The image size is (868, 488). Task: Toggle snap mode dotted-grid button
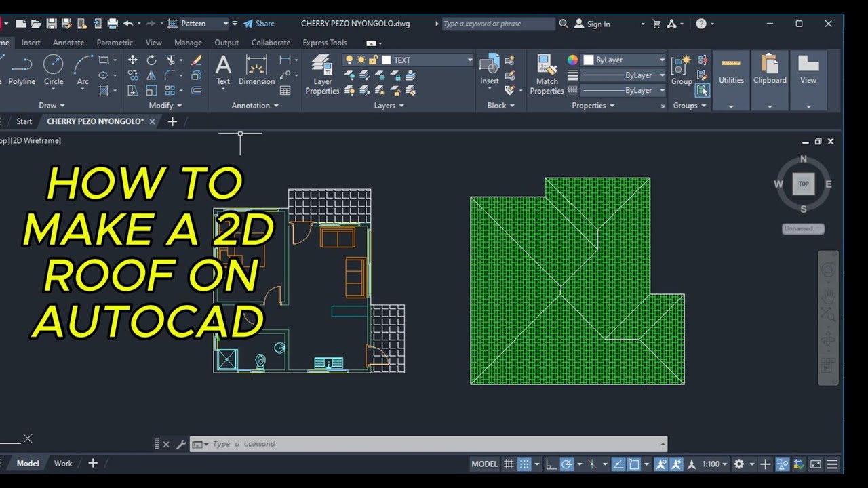tap(524, 464)
